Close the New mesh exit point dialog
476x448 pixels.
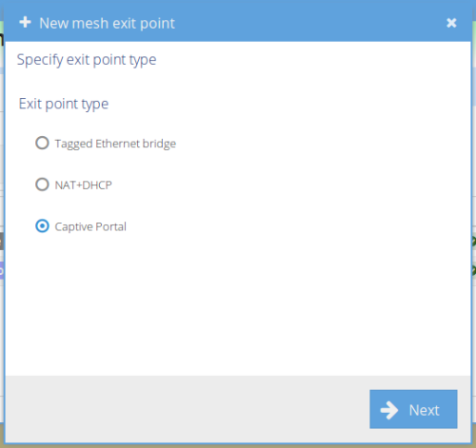pyautogui.click(x=451, y=23)
